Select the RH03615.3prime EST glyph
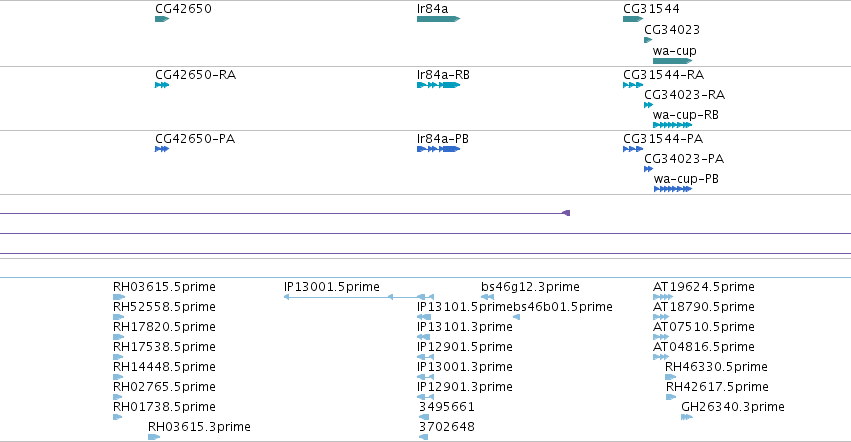Viewport: 851px width, 442px height. (154, 437)
